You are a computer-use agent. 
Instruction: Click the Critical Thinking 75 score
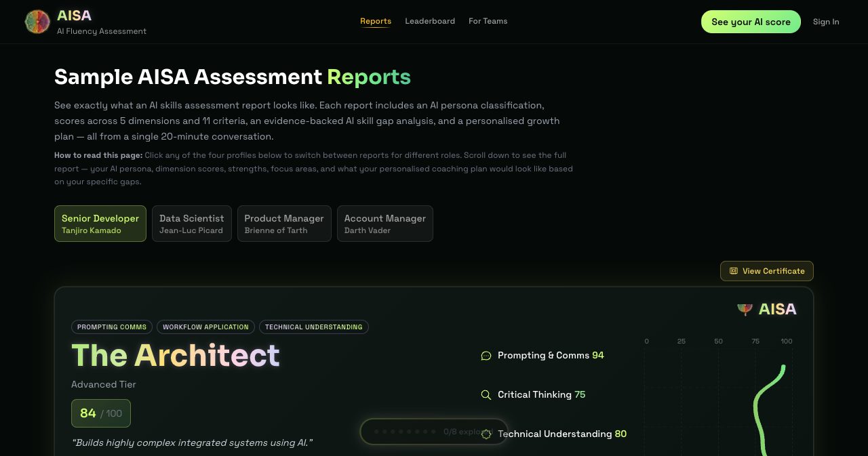[x=542, y=394]
